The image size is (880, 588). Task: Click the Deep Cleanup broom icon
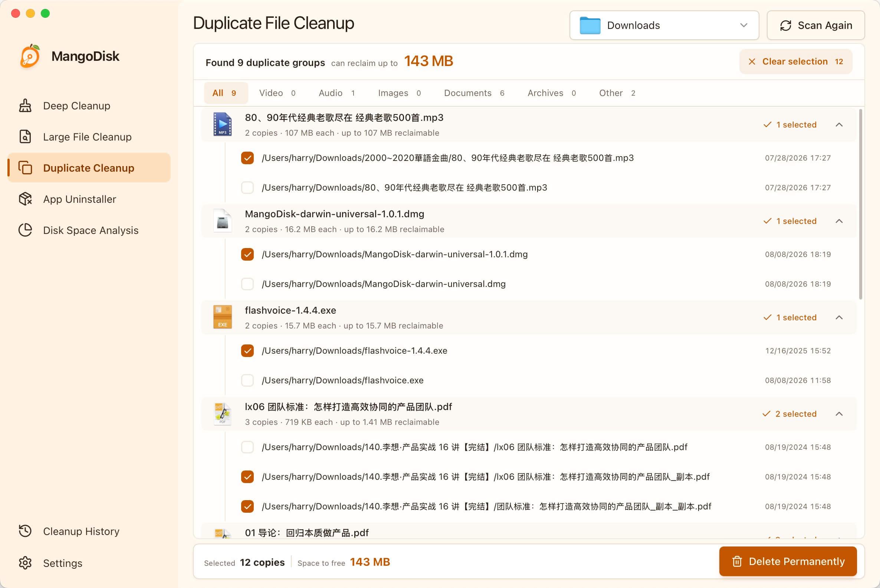point(25,106)
